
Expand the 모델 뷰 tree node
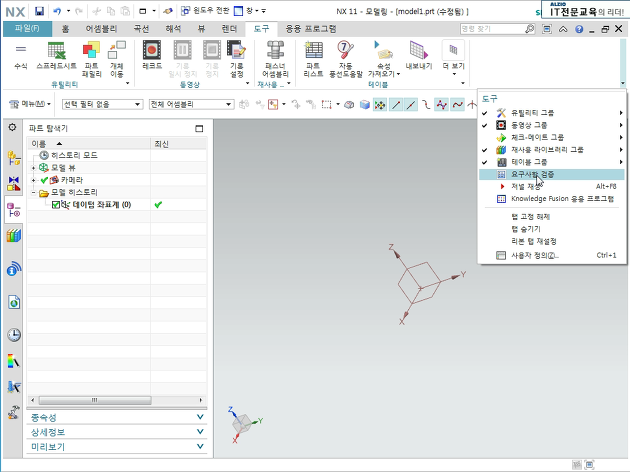(x=34, y=168)
